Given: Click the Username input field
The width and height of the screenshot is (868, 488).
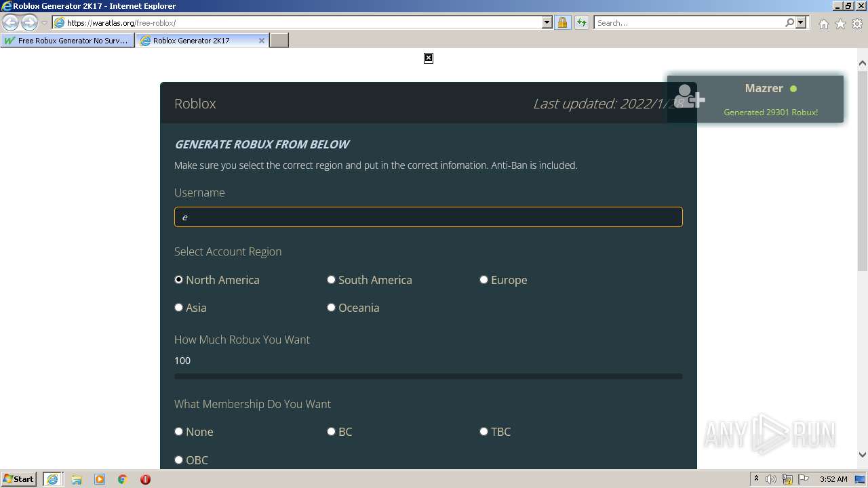Looking at the screenshot, I should pos(429,217).
